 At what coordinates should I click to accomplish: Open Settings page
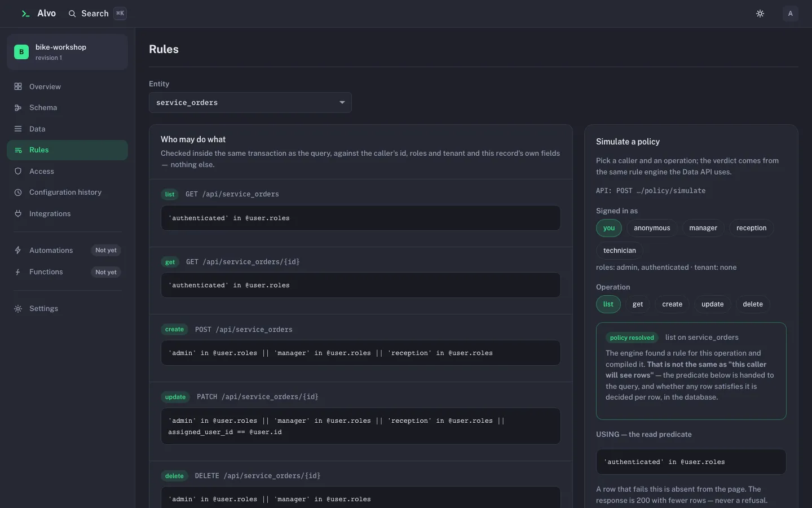[x=67, y=309]
